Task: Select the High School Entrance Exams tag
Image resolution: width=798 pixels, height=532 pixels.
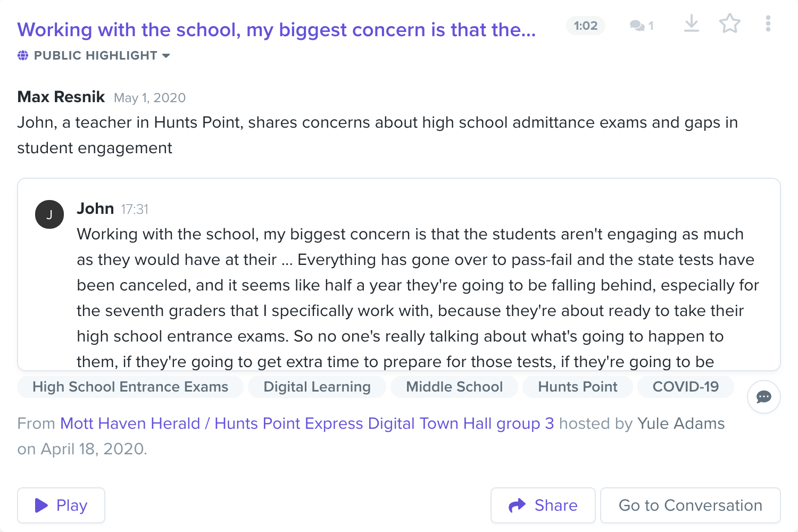Action: [130, 387]
